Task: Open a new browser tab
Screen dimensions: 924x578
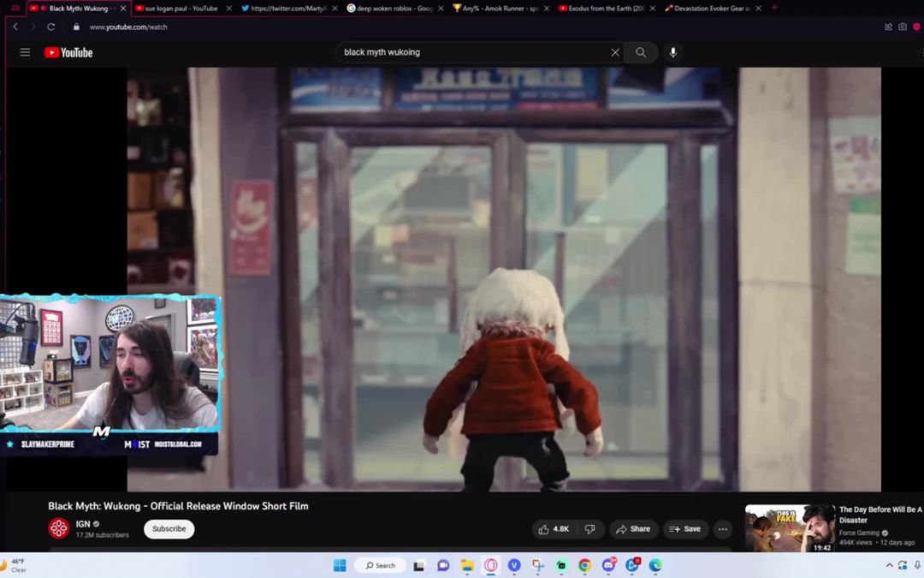Action: (773, 9)
